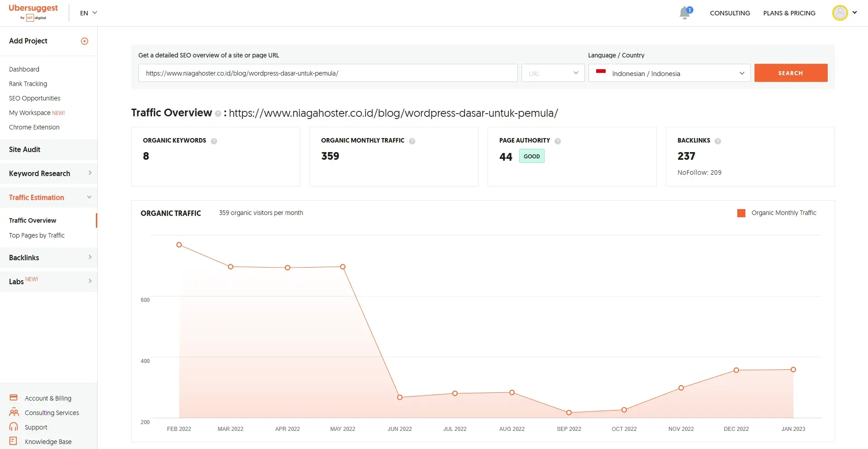Click the Account & Billing card icon
Viewport: 868px width, 449px height.
tap(14, 398)
